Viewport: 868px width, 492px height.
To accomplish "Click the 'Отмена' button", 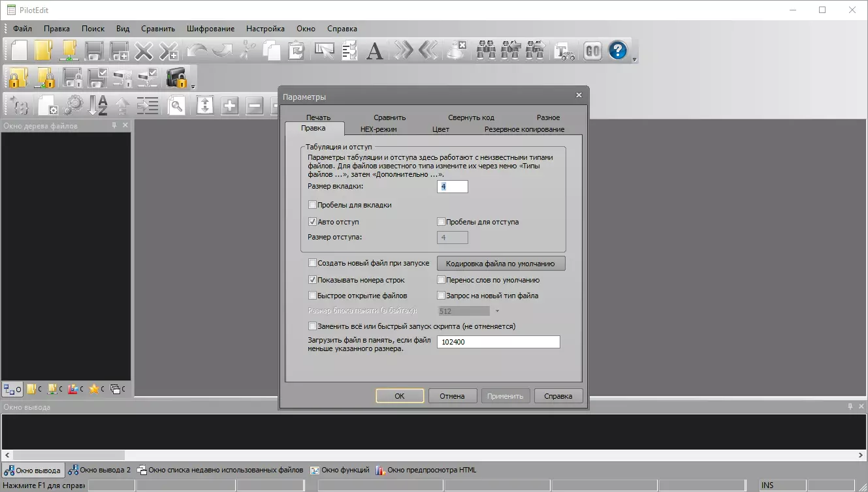I will (452, 396).
